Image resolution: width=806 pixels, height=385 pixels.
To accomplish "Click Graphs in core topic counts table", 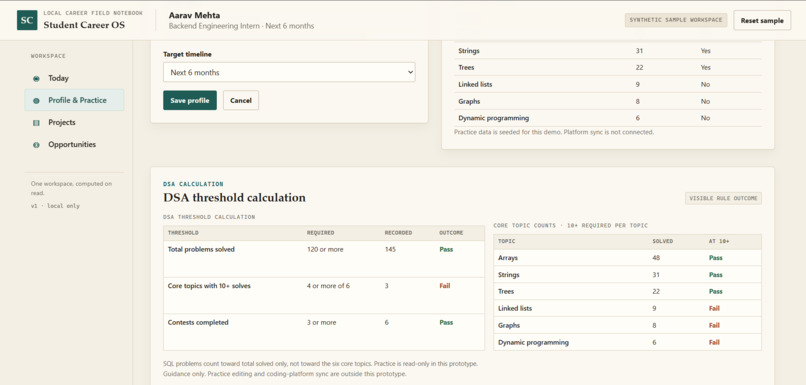I will pyautogui.click(x=509, y=325).
